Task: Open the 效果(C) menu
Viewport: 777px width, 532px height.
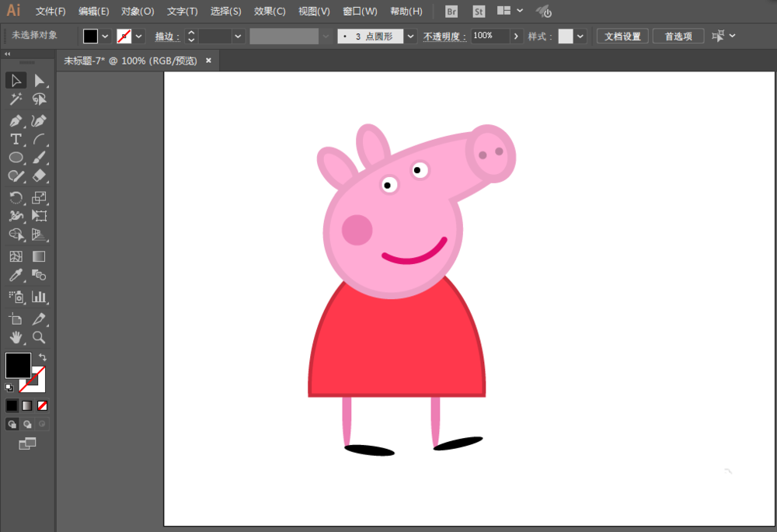Action: (270, 11)
